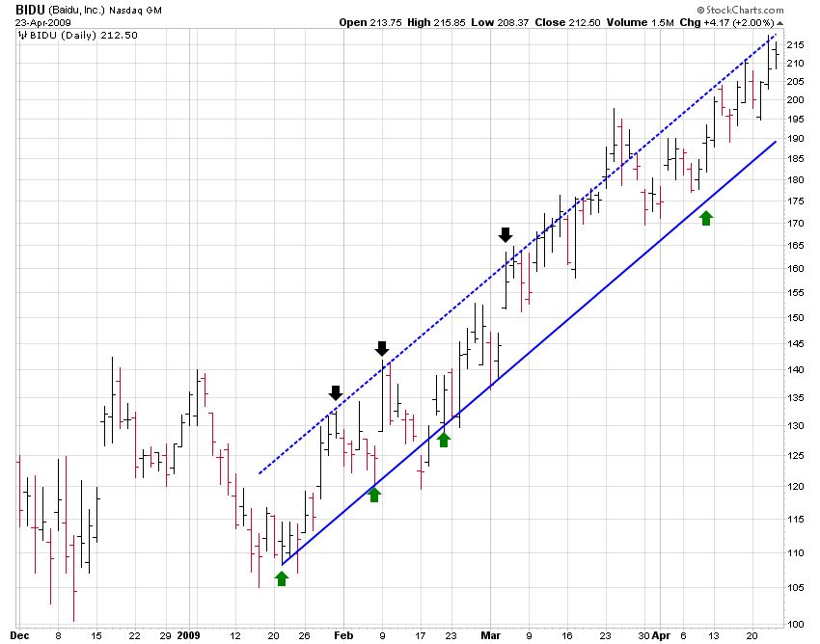
Task: Click the 120 price axis label
Action: click(796, 487)
